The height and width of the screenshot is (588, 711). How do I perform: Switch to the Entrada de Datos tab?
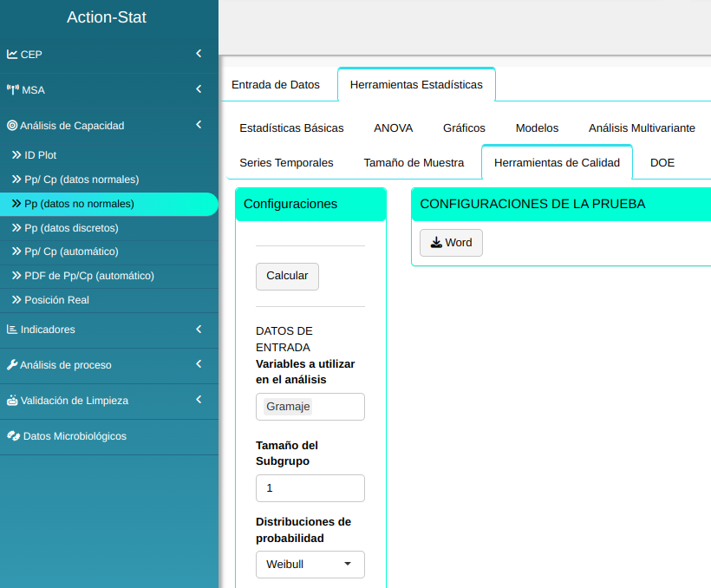coord(275,85)
